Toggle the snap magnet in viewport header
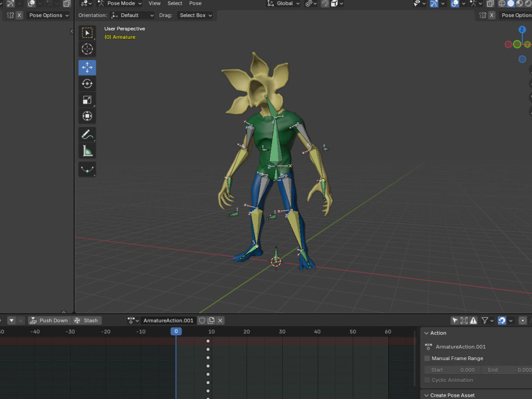 point(325,3)
